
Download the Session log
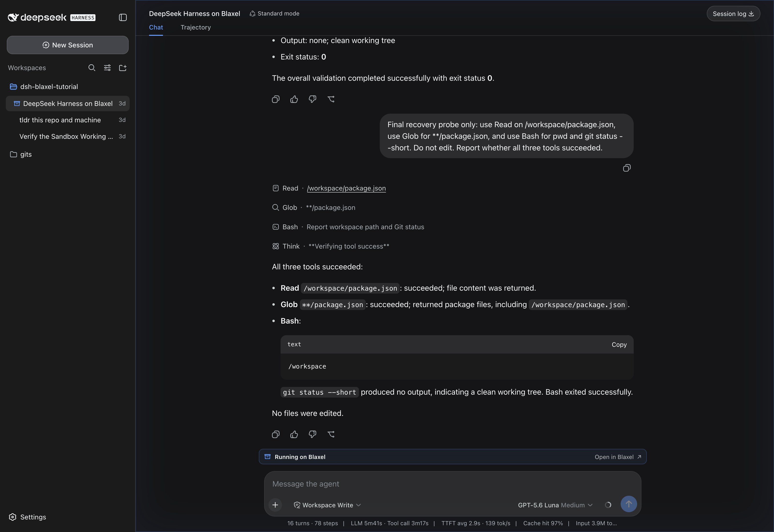coord(733,14)
